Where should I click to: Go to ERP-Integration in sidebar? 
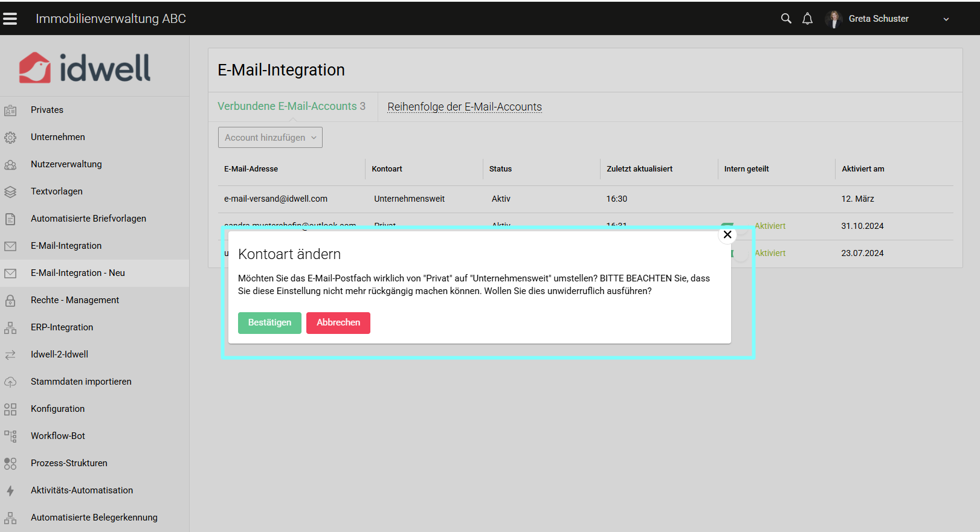pyautogui.click(x=62, y=327)
